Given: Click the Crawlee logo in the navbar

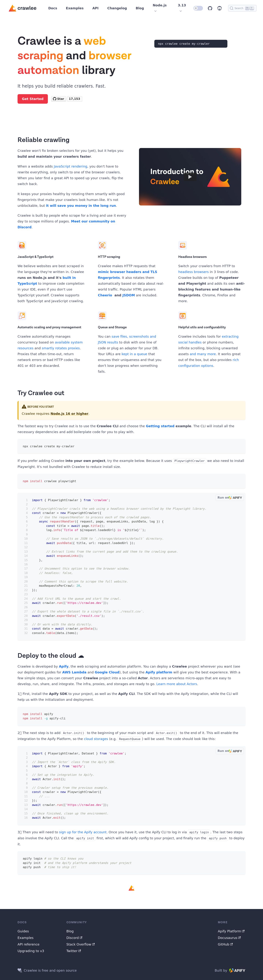Looking at the screenshot, I should (22, 8).
